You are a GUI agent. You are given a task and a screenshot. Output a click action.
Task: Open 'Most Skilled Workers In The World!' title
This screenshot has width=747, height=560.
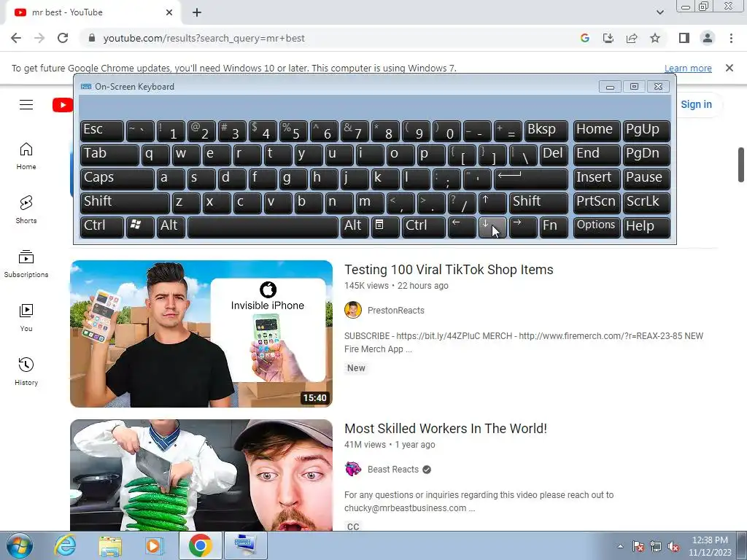tap(446, 429)
